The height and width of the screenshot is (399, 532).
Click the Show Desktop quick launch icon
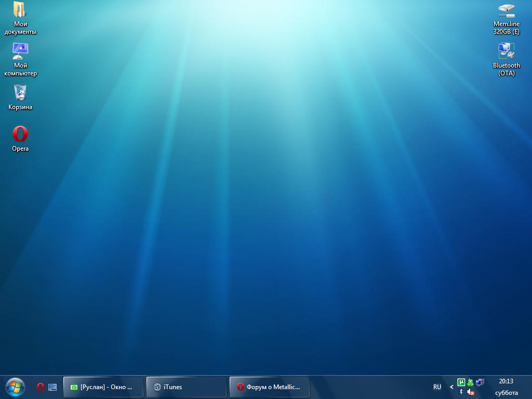coord(52,387)
